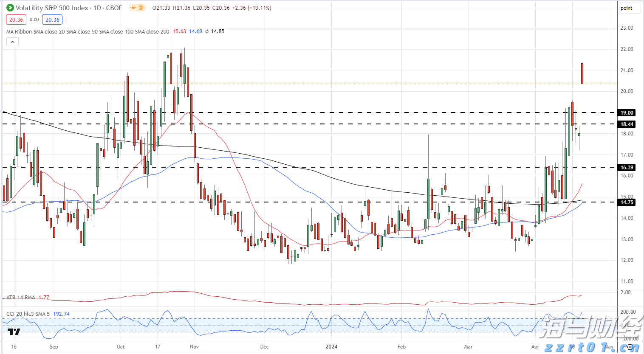The image size is (644, 354).
Task: Click the point unit button on price scale
Action: point(629,8)
